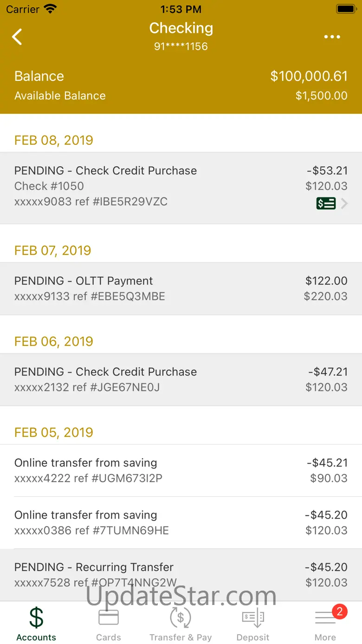362x644 pixels.
Task: Open the Accounts dollar sign tab
Action: click(36, 623)
